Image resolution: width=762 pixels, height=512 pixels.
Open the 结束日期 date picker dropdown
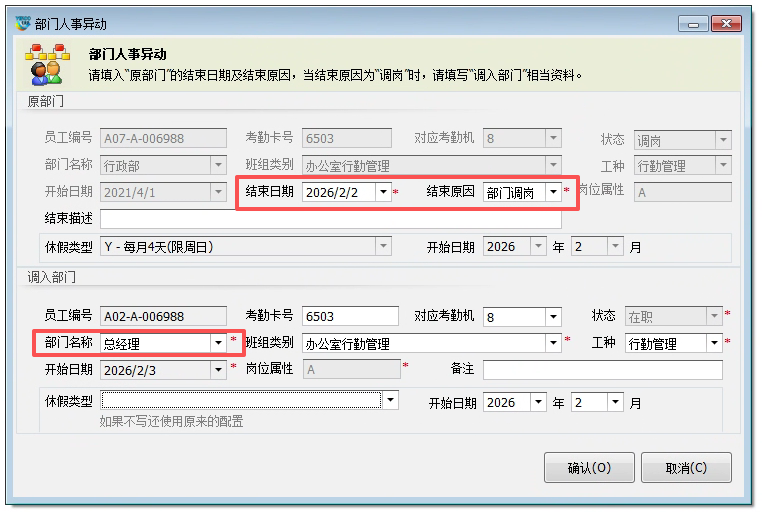click(383, 192)
